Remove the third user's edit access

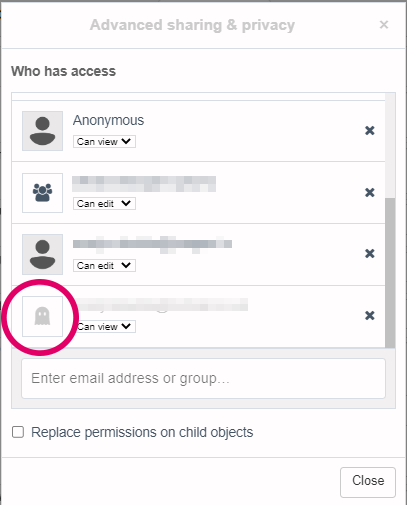[x=370, y=254]
